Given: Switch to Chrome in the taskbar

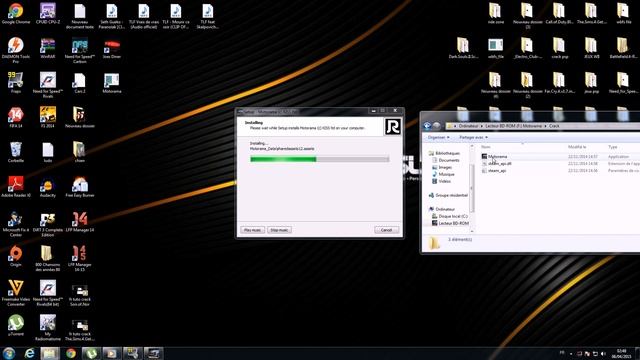Looking at the screenshot, I should click(x=71, y=353).
